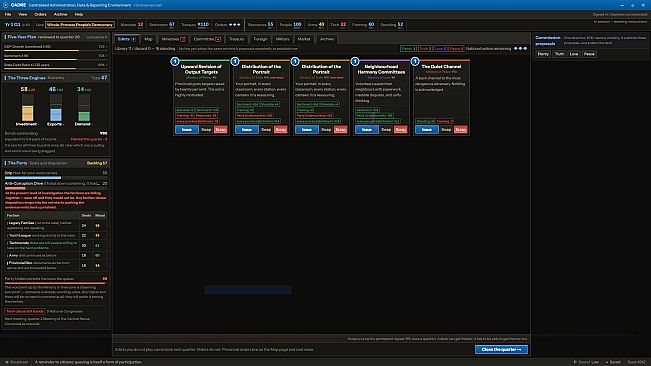
Task: Scrap the Neighbourhood Harmony Committees card
Action: click(401, 129)
